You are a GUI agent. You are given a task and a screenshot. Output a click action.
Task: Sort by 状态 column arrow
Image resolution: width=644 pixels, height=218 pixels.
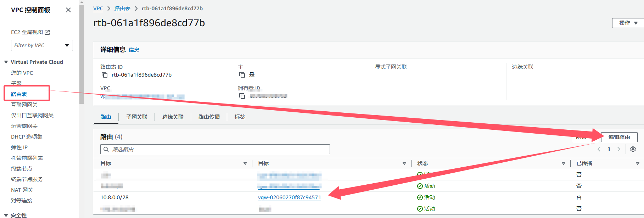pyautogui.click(x=564, y=163)
